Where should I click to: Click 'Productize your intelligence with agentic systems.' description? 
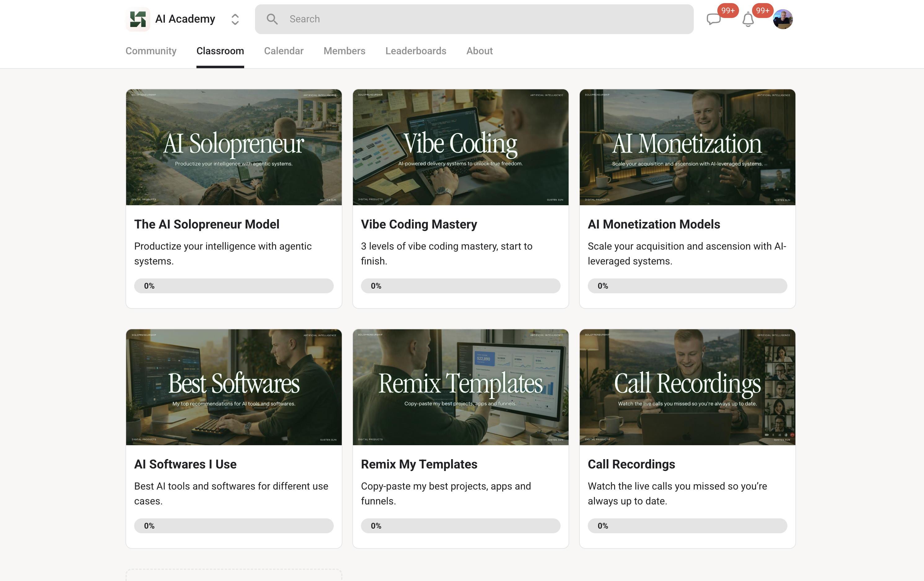(x=223, y=253)
